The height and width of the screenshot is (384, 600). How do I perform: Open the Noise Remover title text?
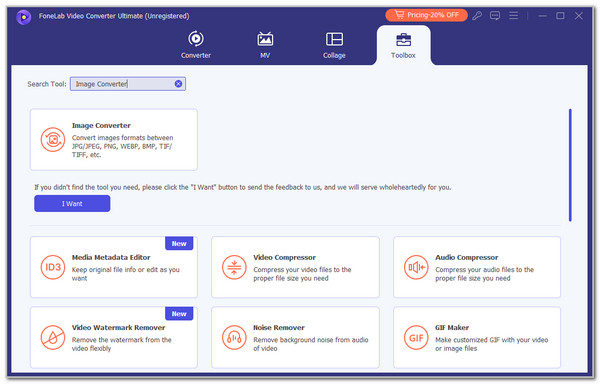tap(279, 328)
